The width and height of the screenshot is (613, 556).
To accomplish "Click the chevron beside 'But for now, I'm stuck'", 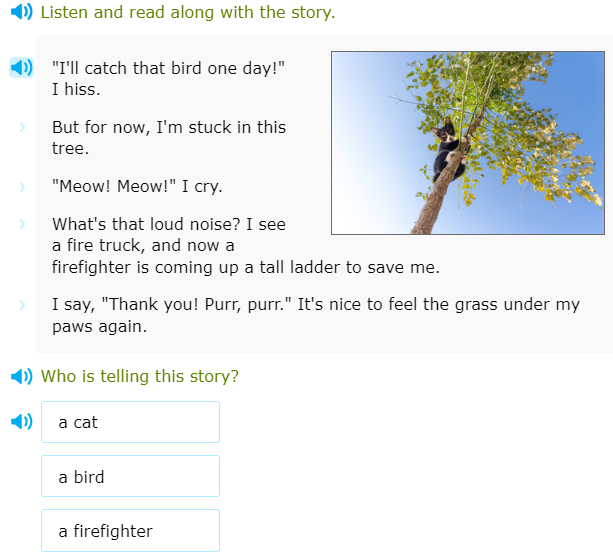I will tap(21, 128).
